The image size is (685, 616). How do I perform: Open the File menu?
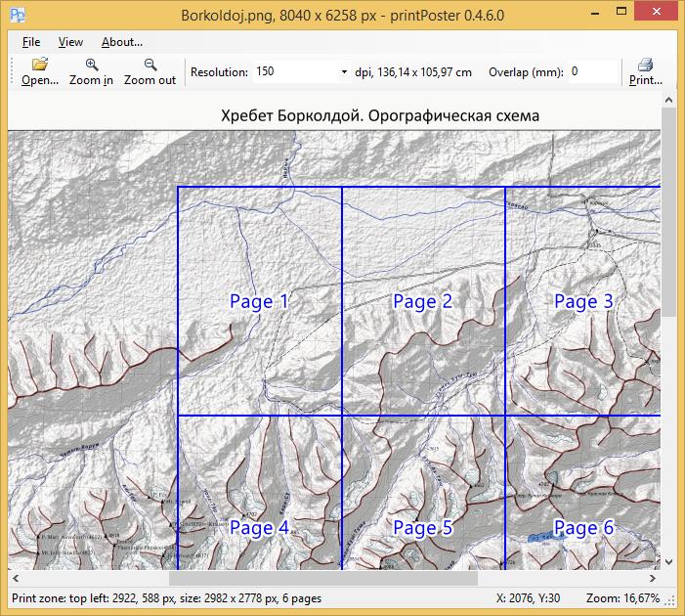(x=31, y=42)
